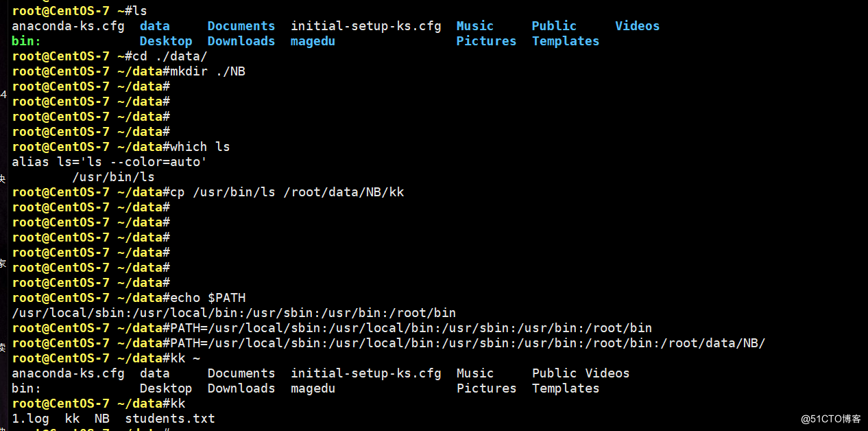Click the PATH assignment ending with /root/data/NB/
The image size is (868, 431).
[x=468, y=343]
